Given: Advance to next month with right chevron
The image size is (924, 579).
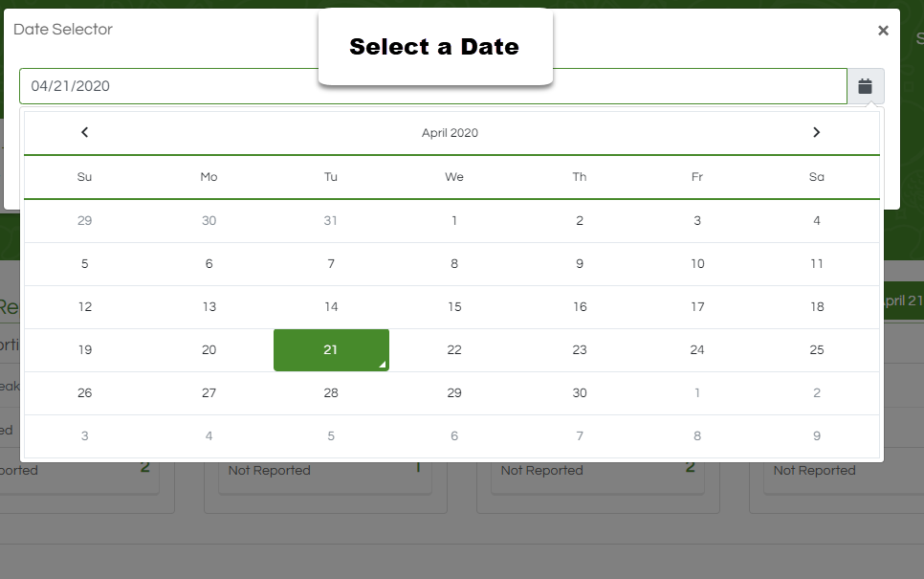Looking at the screenshot, I should 816,133.
